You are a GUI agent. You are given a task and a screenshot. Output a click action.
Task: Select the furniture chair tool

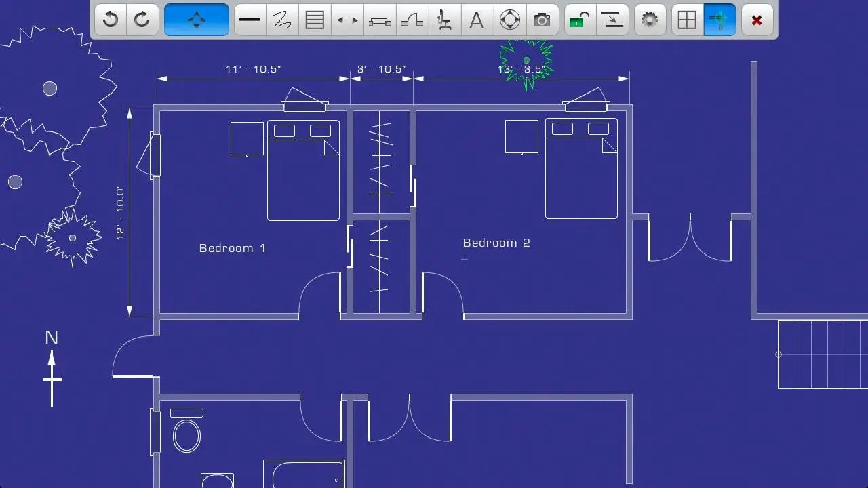(x=444, y=20)
